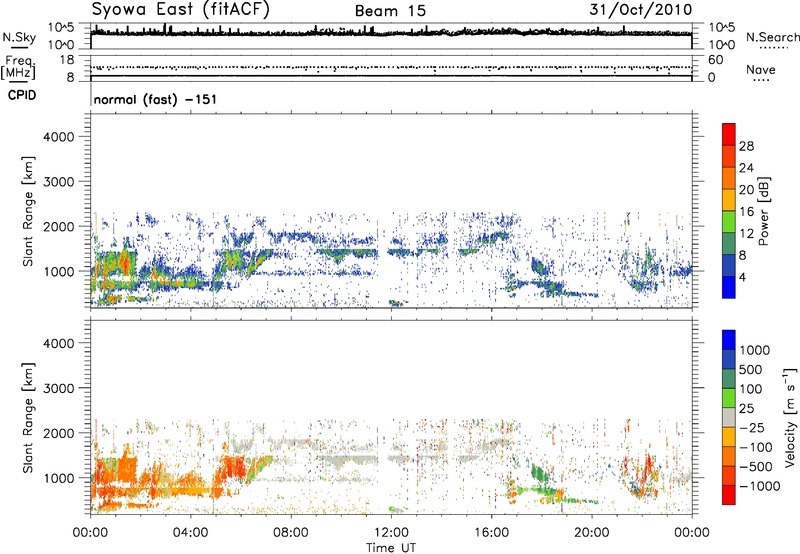Click the '20' tick on Power color bar
Image resolution: width=800 pixels, height=554 pixels.
click(x=746, y=190)
